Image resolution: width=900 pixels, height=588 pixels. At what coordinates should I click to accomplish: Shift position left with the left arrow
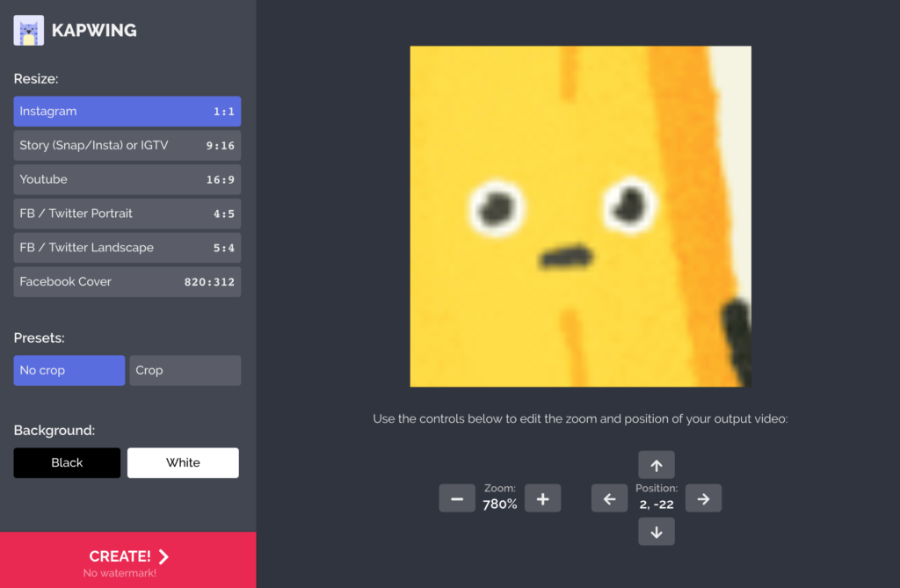coord(609,498)
